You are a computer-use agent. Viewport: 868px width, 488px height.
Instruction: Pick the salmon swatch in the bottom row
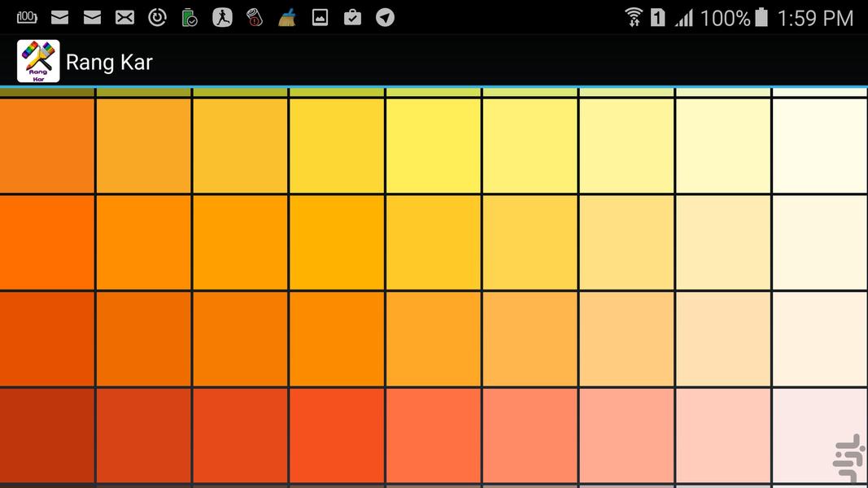[530, 435]
